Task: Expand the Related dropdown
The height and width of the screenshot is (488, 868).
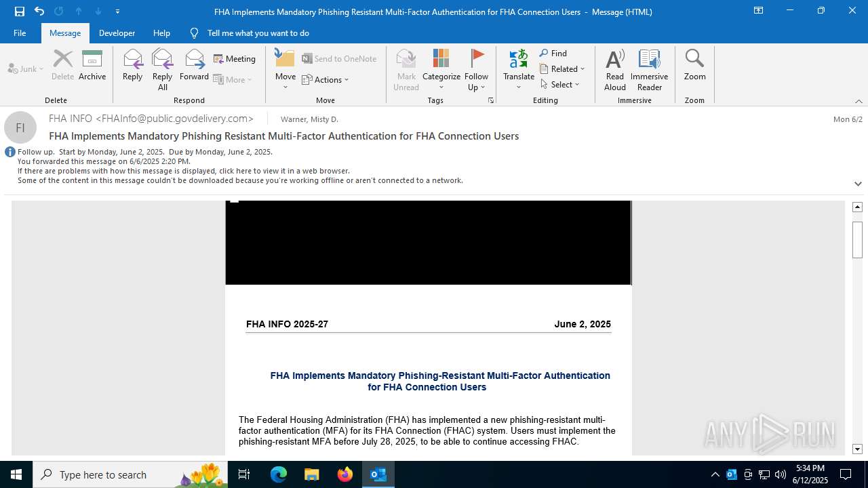Action: 562,69
